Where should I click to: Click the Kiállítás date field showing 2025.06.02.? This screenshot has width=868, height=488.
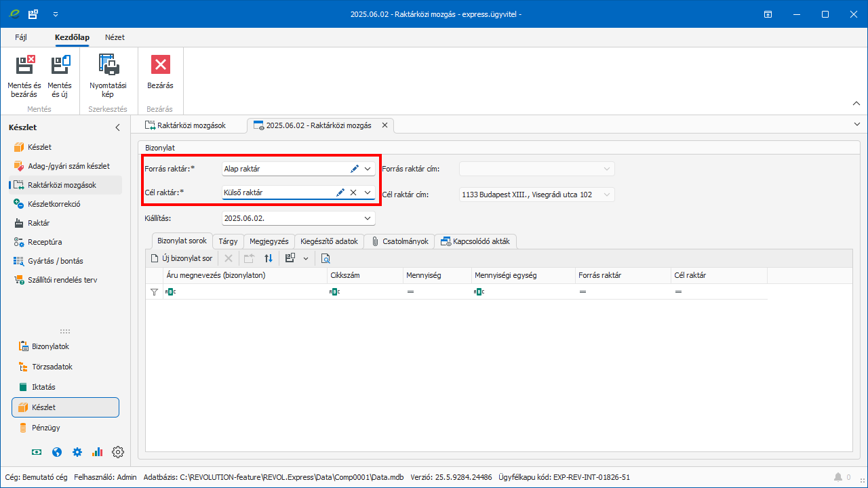pos(298,218)
